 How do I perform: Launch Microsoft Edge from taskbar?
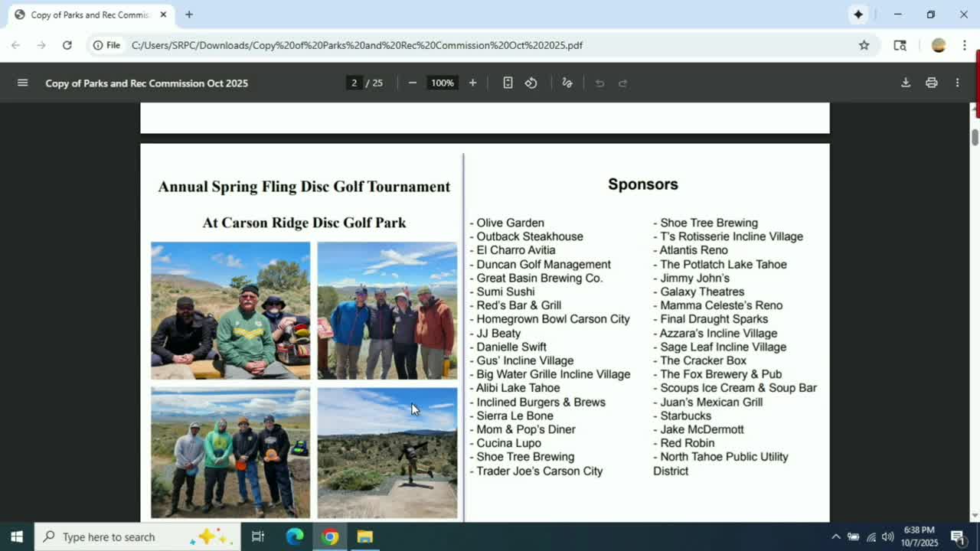pyautogui.click(x=295, y=536)
